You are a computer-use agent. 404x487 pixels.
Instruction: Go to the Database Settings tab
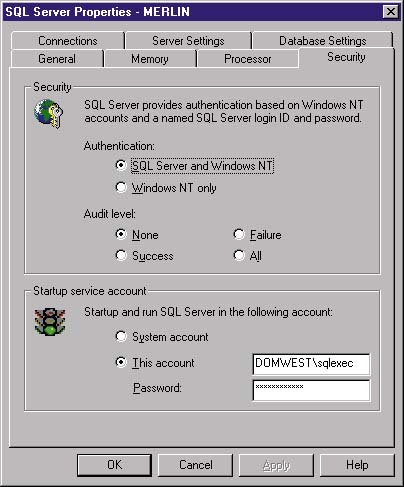click(323, 41)
